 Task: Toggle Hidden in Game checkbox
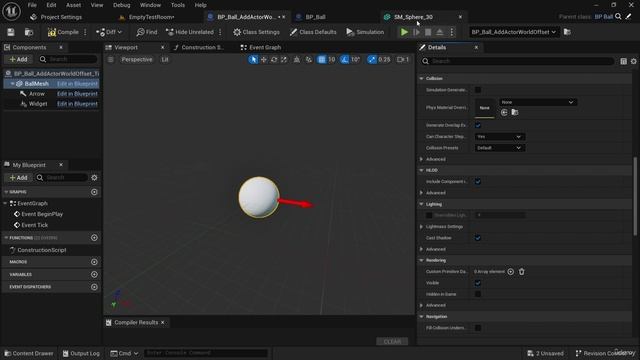478,294
